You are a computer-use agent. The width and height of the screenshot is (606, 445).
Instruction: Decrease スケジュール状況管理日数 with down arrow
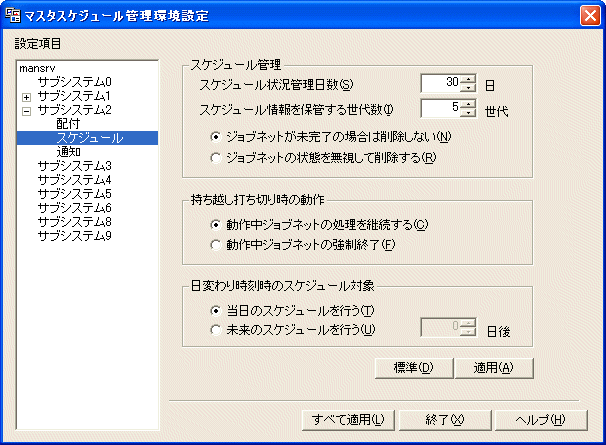[468, 87]
